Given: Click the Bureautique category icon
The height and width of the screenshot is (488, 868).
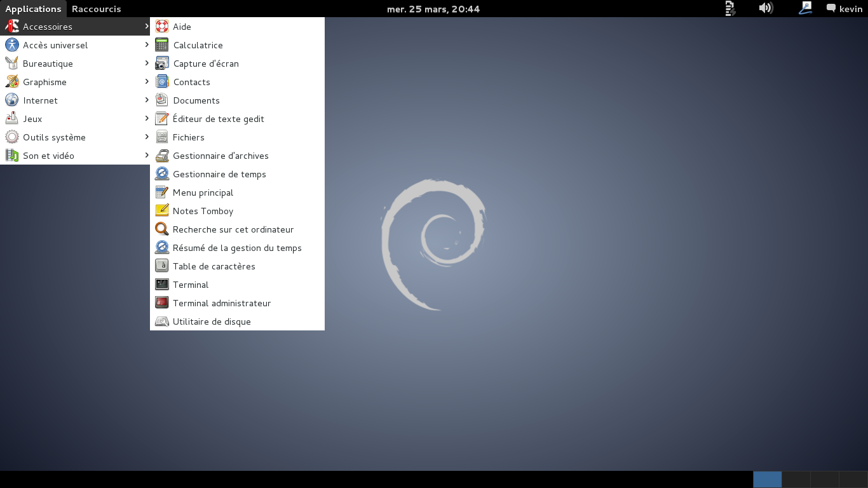Looking at the screenshot, I should pyautogui.click(x=12, y=64).
